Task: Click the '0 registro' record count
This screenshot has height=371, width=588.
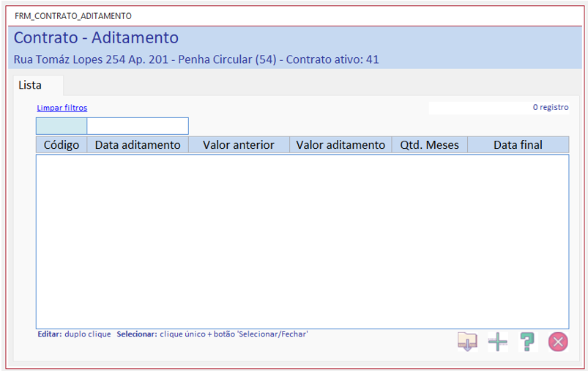Action: (551, 107)
